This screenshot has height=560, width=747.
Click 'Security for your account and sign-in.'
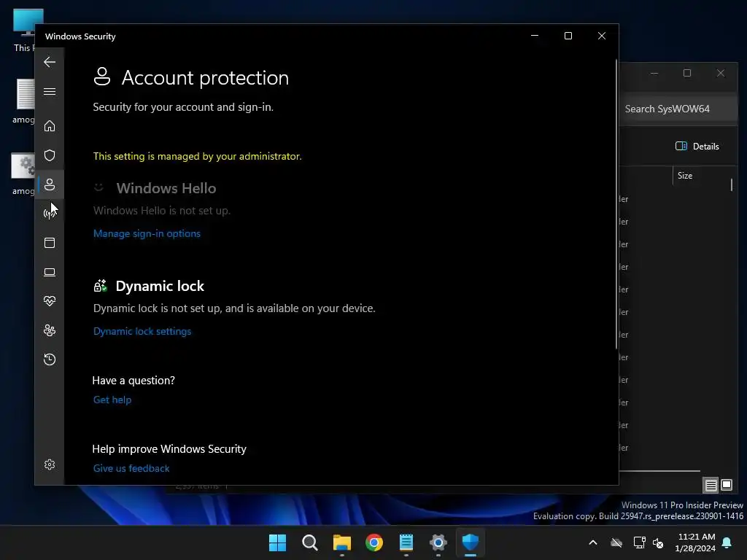183,107
